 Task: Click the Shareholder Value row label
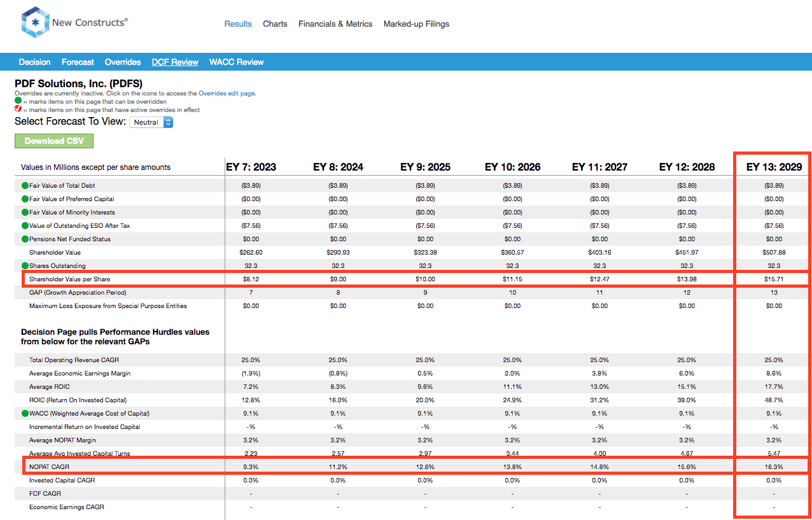pyautogui.click(x=56, y=253)
